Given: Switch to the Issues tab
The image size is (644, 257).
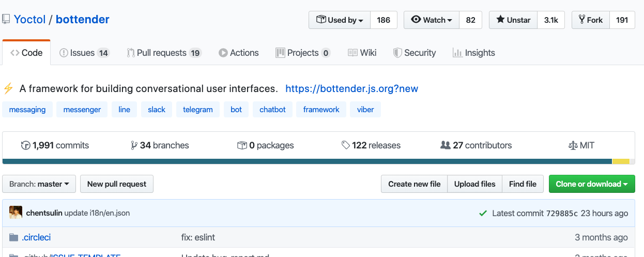Looking at the screenshot, I should click(84, 53).
